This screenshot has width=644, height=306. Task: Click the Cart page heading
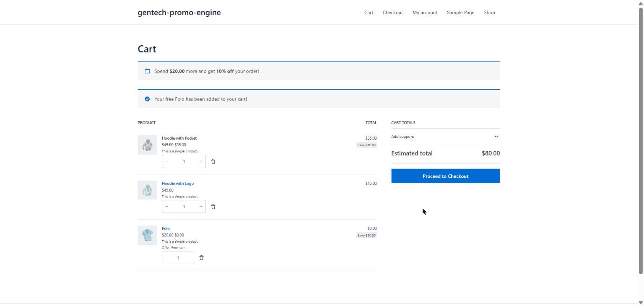coord(147,49)
